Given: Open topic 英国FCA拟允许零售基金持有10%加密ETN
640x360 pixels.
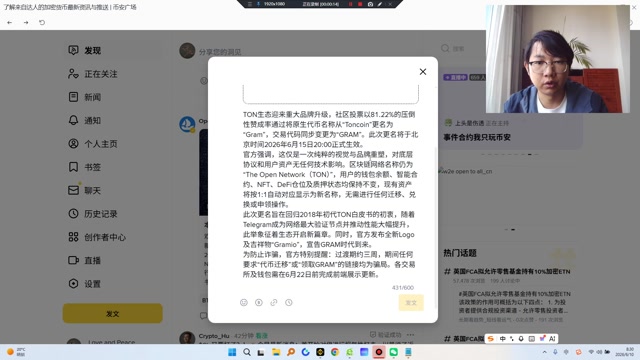Looking at the screenshot, I should (x=512, y=271).
